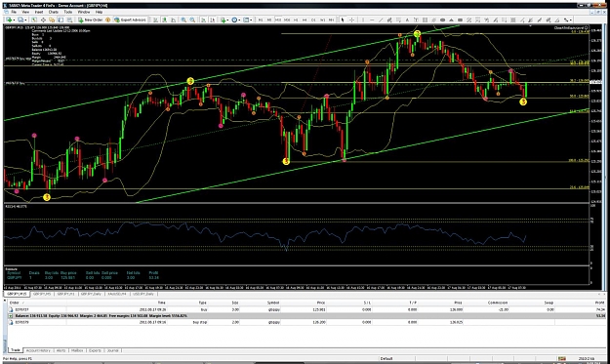
Task: Toggle the chart shift icon
Action: 213,20
